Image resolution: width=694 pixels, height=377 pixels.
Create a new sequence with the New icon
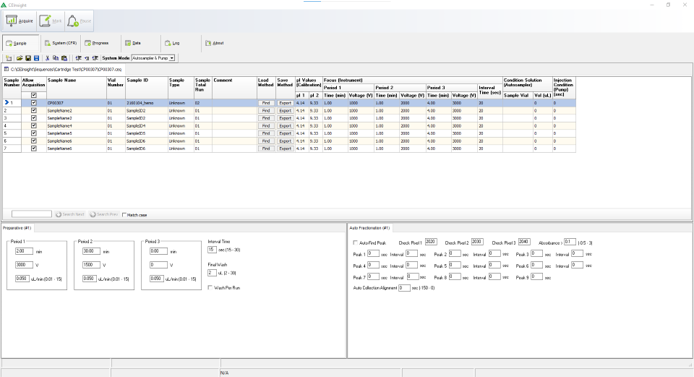pos(9,58)
